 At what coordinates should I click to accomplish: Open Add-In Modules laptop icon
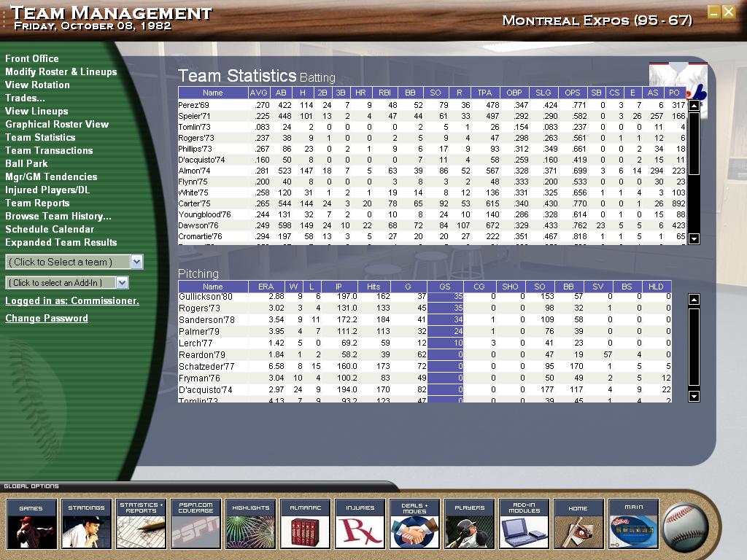524,524
